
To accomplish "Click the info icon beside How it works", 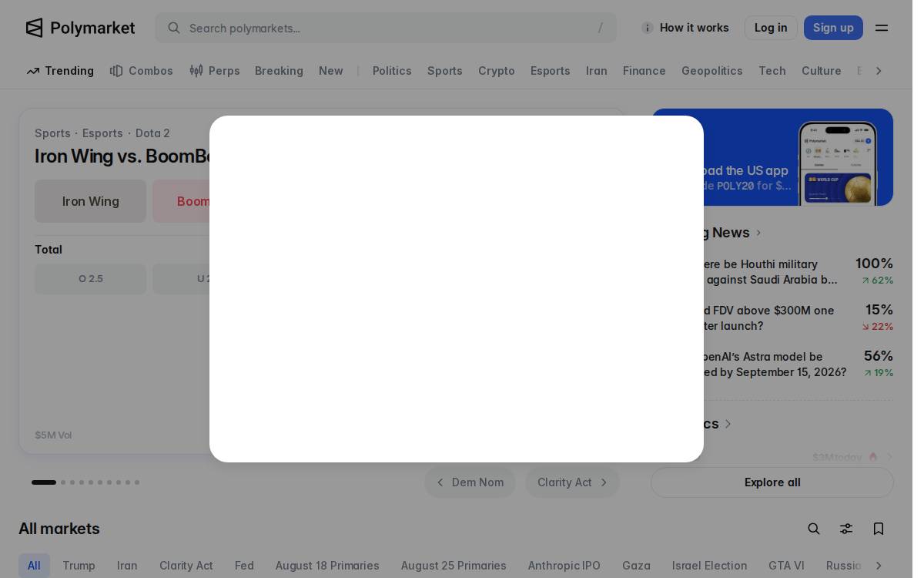I will pos(648,28).
